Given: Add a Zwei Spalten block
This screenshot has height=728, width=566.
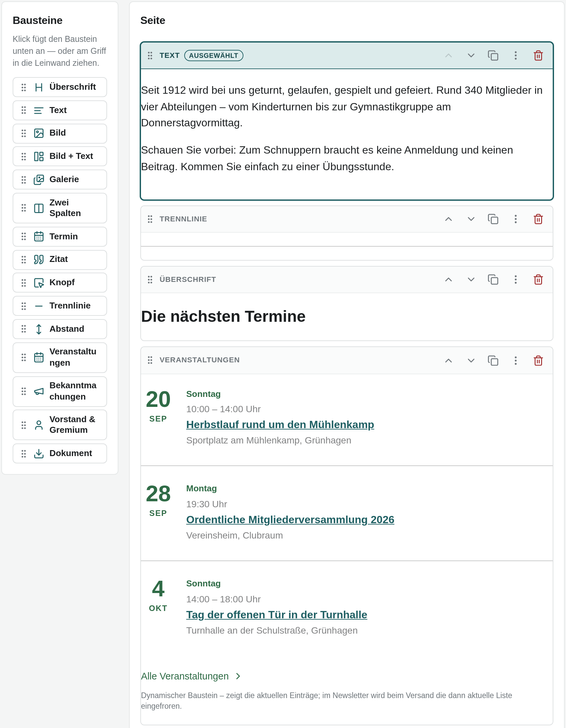Looking at the screenshot, I should (x=60, y=208).
